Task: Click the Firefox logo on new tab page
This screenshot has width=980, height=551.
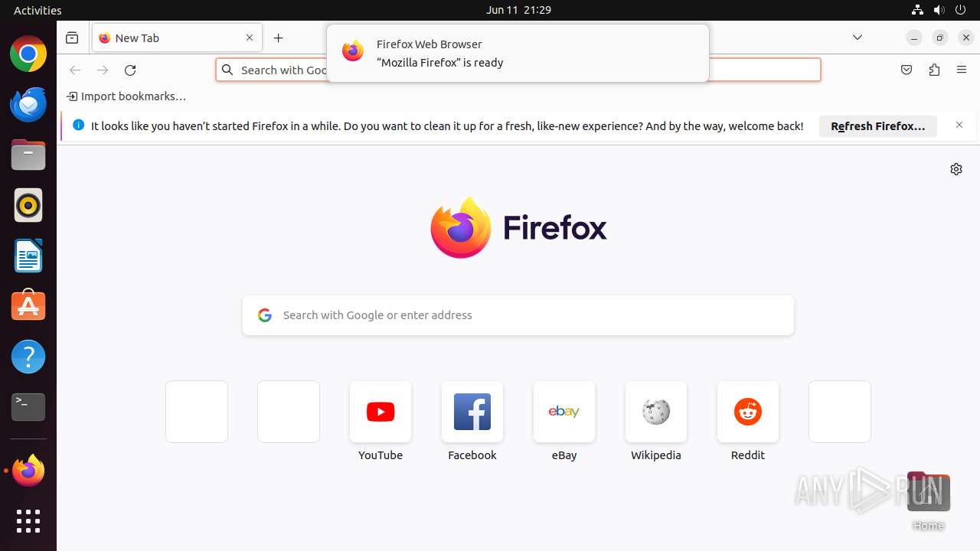Action: coord(518,228)
